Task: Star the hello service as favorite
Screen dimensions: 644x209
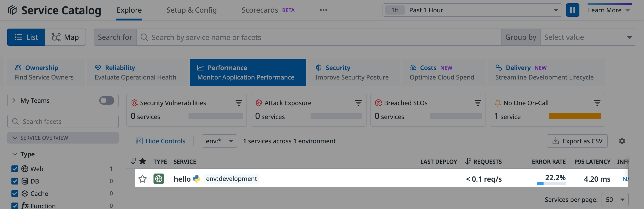Action: [x=143, y=179]
